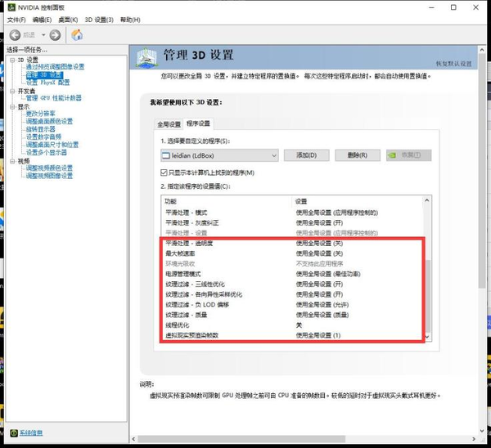491x448 pixels.
Task: Click the 线程优化 setting value 关
Action: tap(299, 325)
